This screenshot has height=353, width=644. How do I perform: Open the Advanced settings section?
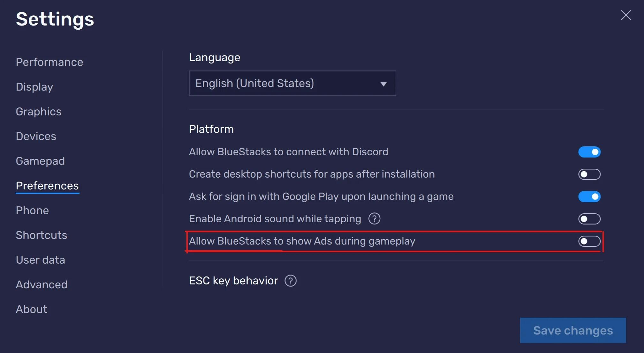[x=42, y=284]
